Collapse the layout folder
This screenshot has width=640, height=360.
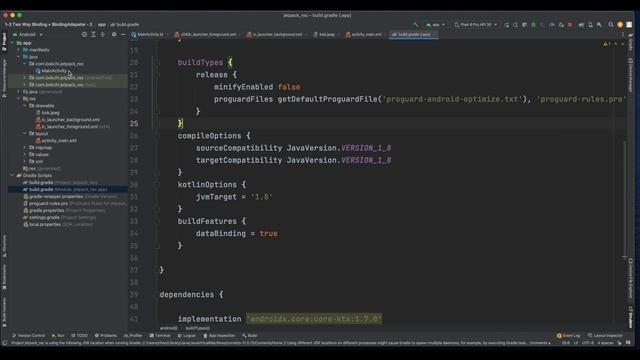[25, 133]
